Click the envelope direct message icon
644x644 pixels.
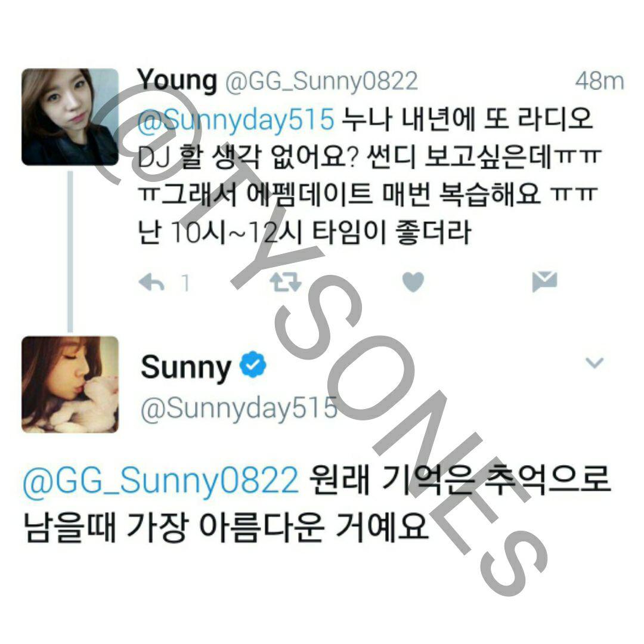[x=544, y=281]
